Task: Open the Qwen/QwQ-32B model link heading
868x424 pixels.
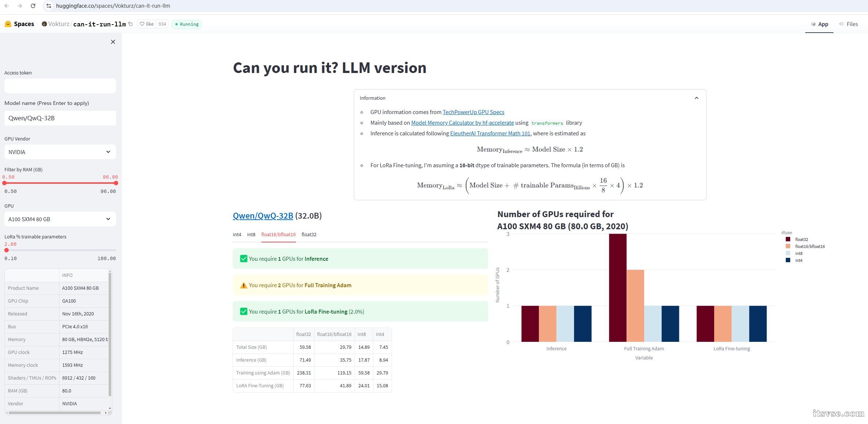Action: pos(263,216)
